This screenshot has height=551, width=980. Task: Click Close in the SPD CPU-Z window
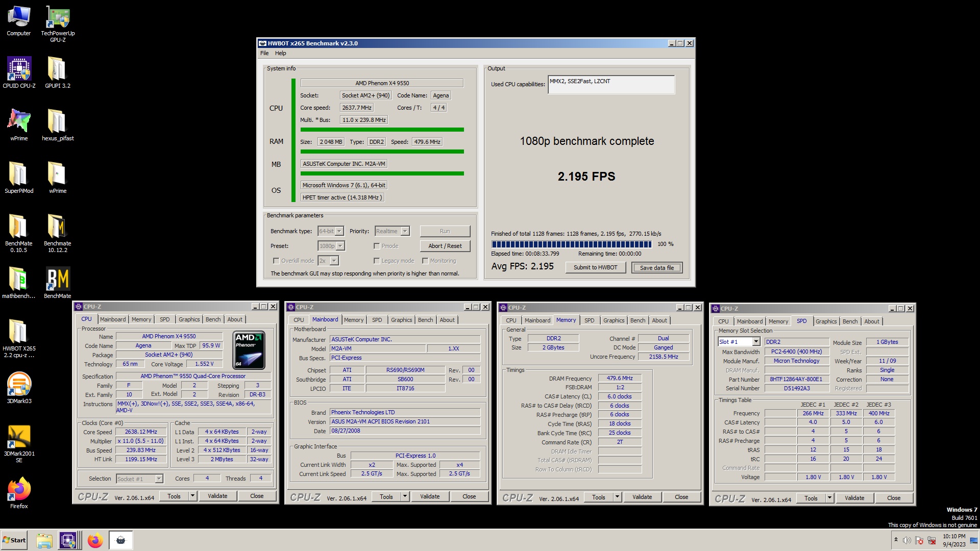click(x=894, y=498)
